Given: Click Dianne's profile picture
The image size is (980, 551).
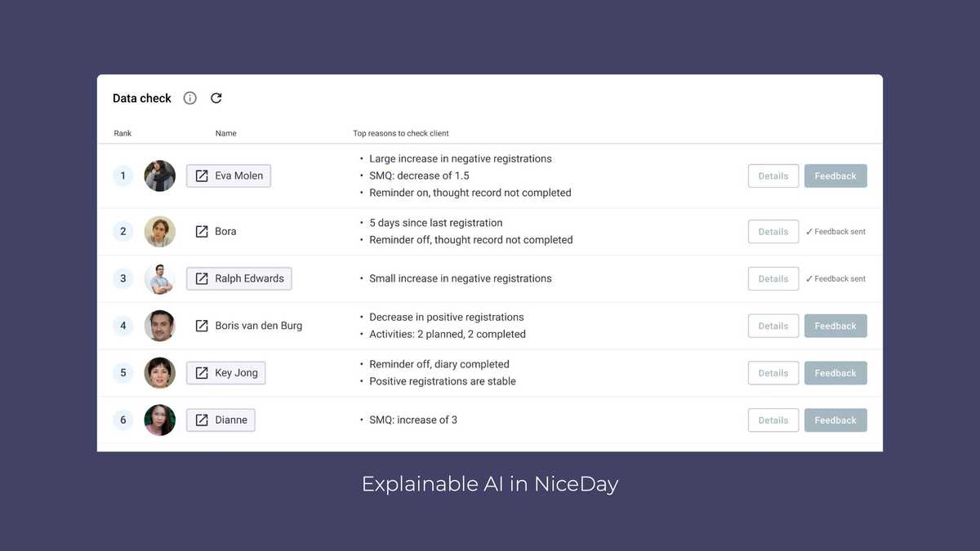Looking at the screenshot, I should click(x=159, y=420).
